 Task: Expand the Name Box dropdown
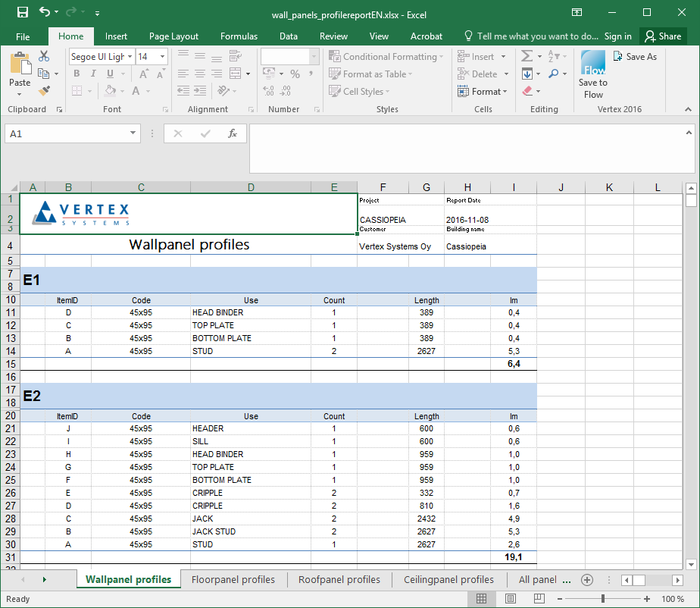point(133,133)
